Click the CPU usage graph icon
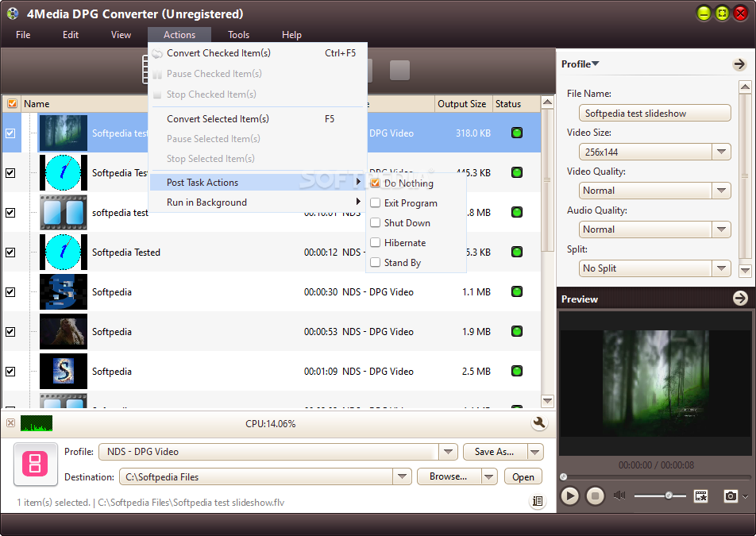756x536 pixels. coord(37,422)
